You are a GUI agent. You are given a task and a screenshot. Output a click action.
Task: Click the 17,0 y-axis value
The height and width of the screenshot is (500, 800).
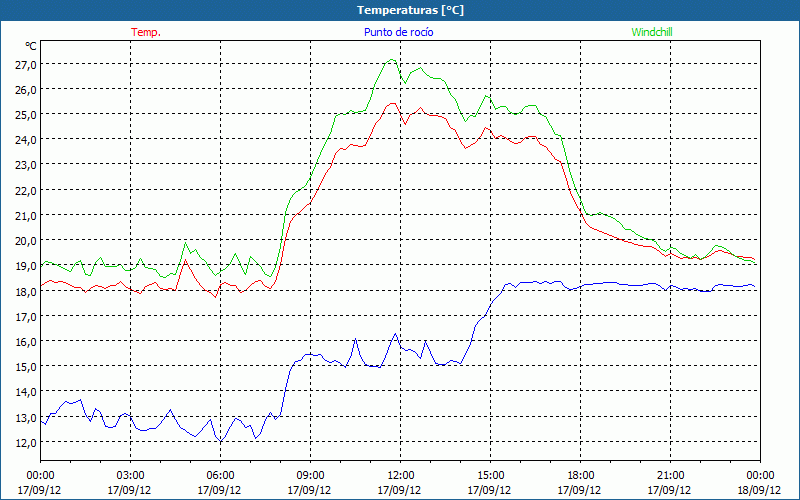(26, 317)
